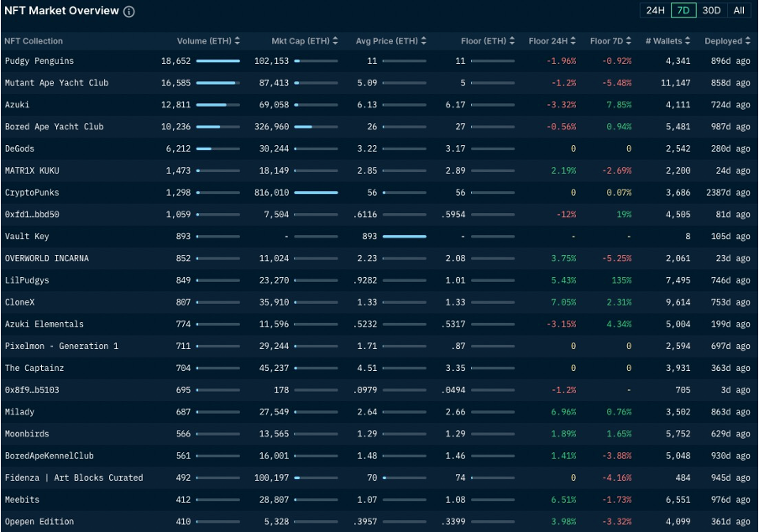Open the NFT Market Overview info icon
Screen dimensions: 759x532
[x=129, y=12]
